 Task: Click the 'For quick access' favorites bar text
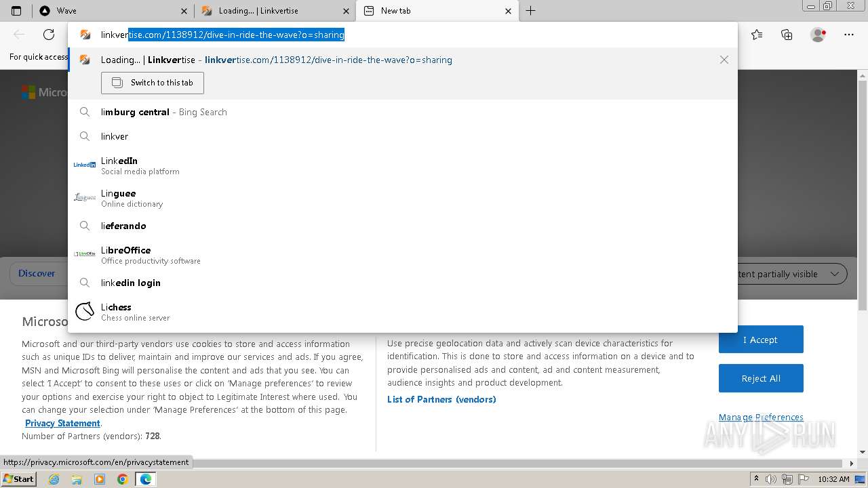[x=39, y=57]
